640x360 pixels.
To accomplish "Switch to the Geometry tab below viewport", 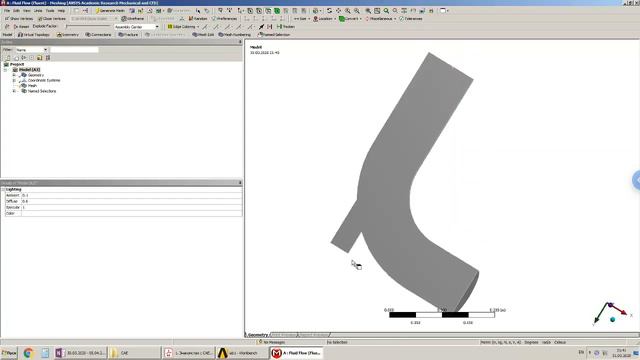I will click(258, 335).
